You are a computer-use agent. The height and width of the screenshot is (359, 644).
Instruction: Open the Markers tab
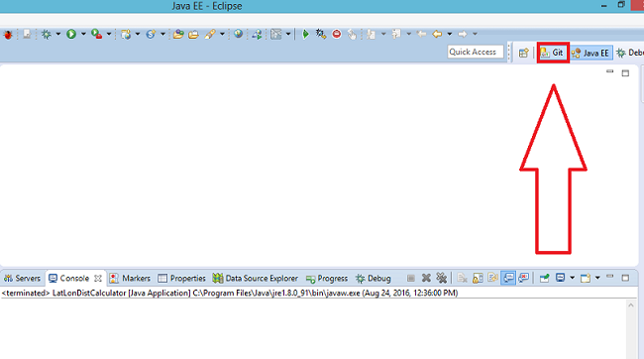pos(130,279)
